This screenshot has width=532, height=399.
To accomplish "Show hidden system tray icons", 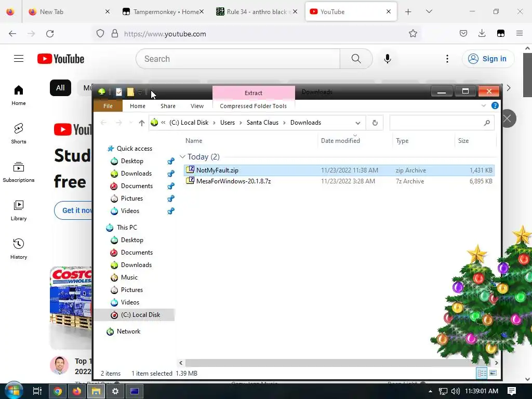I will pyautogui.click(x=430, y=391).
